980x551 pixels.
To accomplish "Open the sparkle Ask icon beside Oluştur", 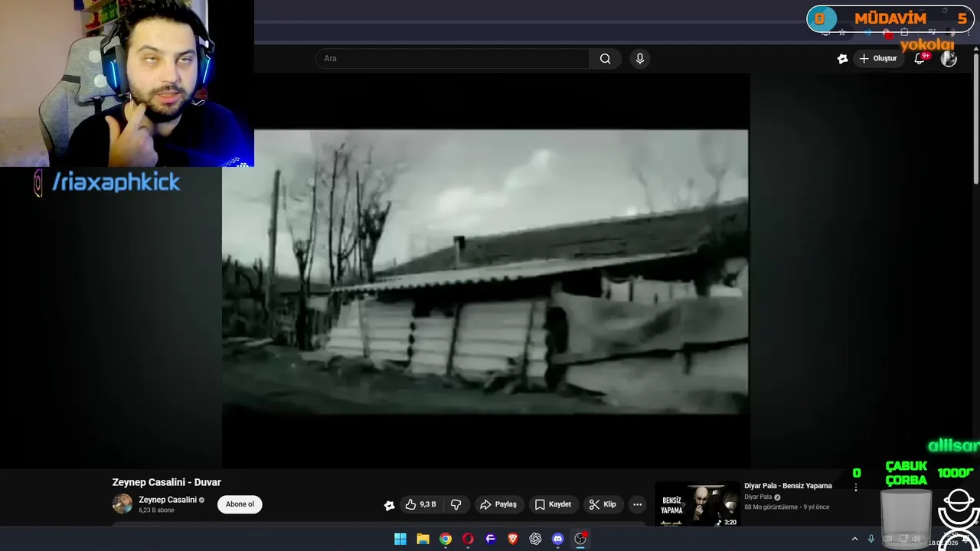I will tap(842, 58).
